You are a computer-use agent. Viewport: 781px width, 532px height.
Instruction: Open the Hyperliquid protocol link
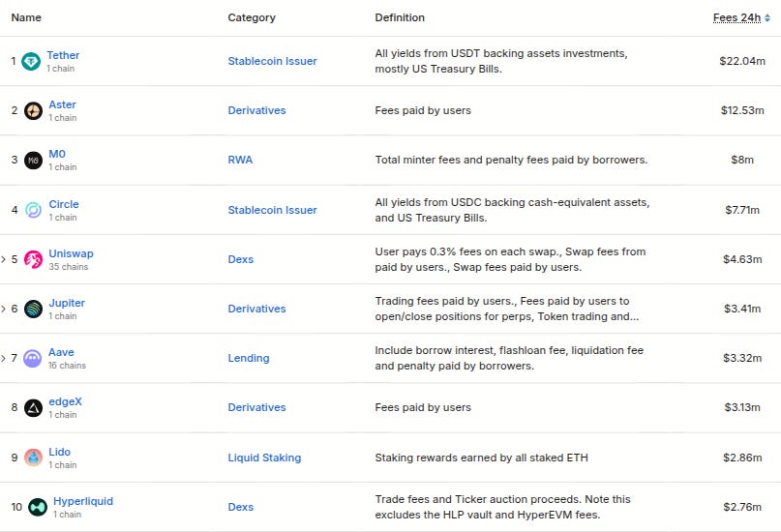83,501
